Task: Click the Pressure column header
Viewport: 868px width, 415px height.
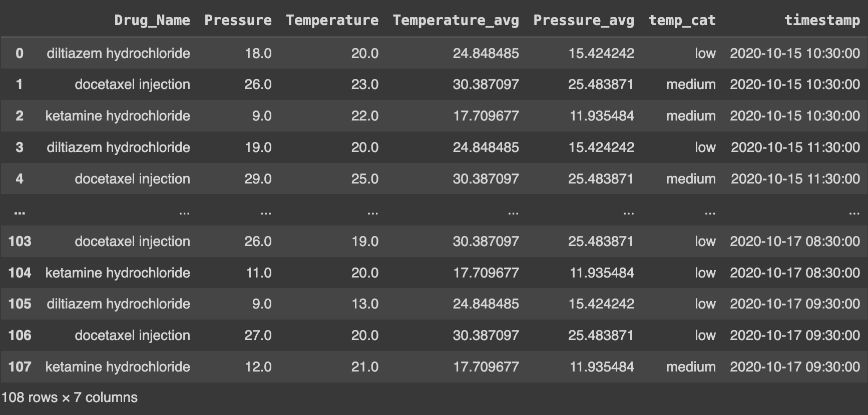Action: (x=238, y=20)
